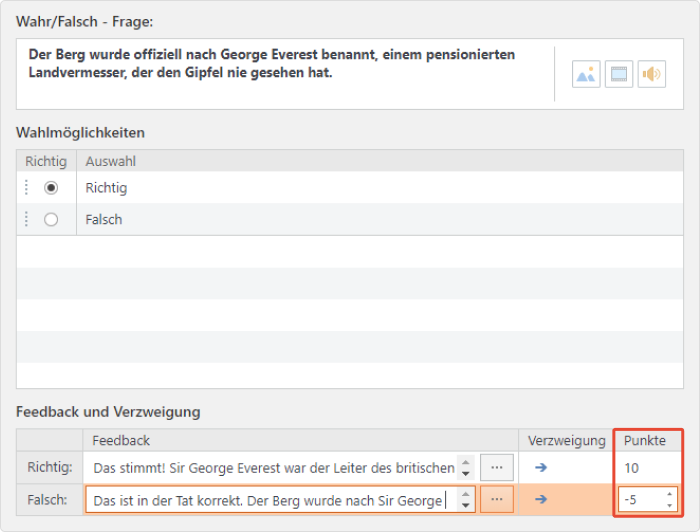Viewport: 700px width, 532px height.
Task: Click the question text about George Everest
Action: [x=271, y=63]
